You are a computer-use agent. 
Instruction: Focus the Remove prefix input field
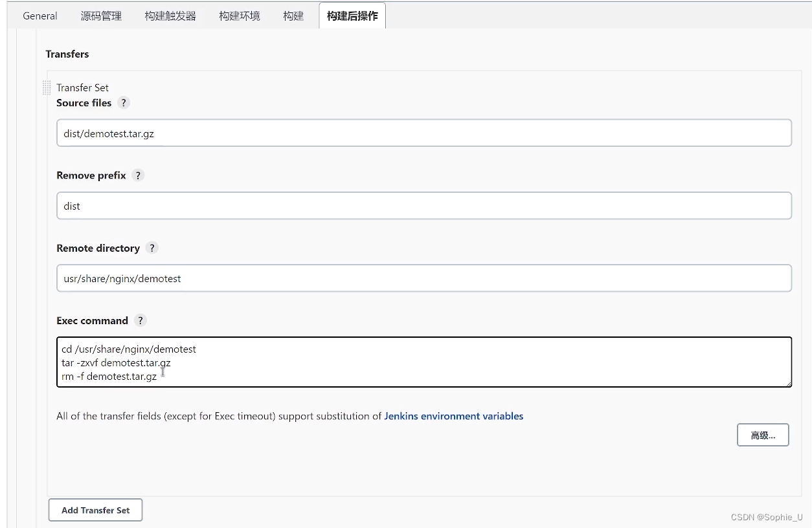coord(424,205)
